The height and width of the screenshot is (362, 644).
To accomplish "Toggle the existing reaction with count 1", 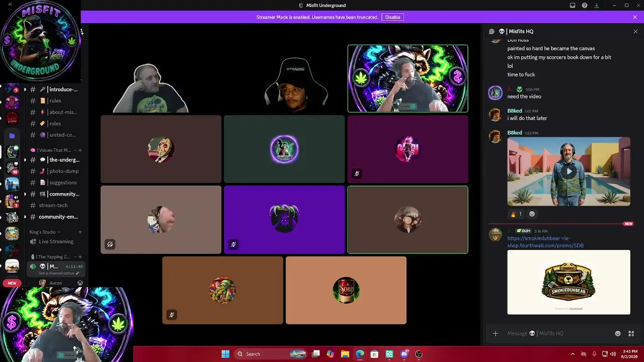I will click(517, 214).
